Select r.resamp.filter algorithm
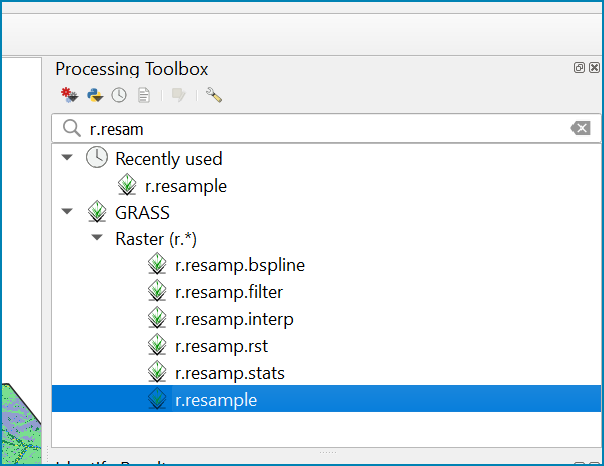 229,292
